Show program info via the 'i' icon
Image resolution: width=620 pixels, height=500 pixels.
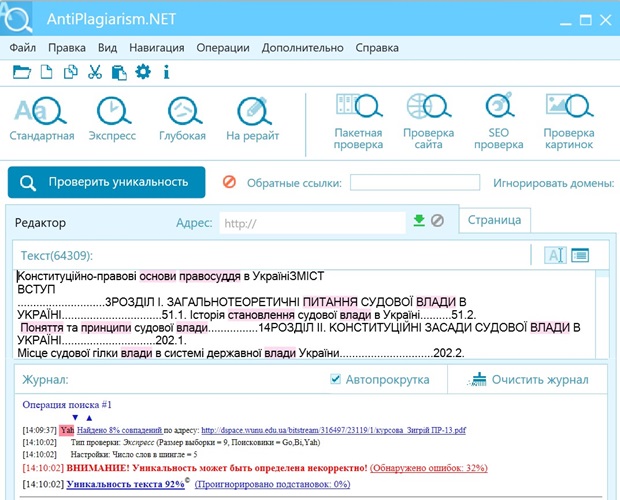click(x=166, y=72)
